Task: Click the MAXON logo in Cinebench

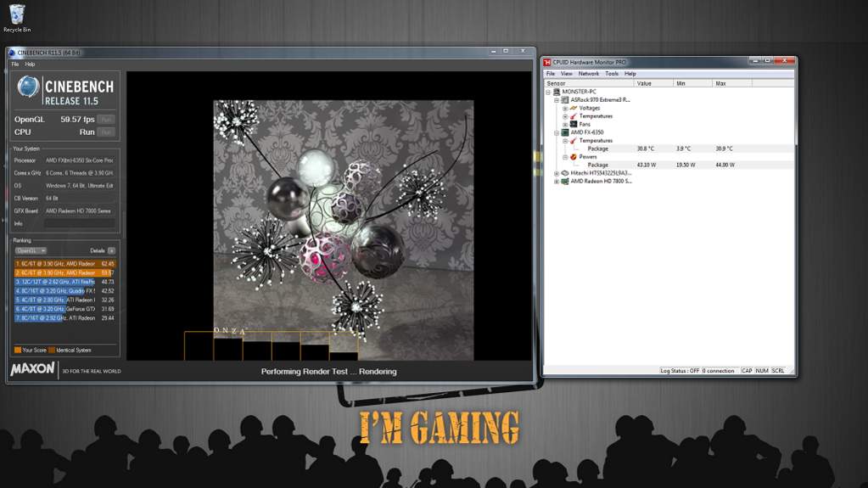Action: point(32,369)
